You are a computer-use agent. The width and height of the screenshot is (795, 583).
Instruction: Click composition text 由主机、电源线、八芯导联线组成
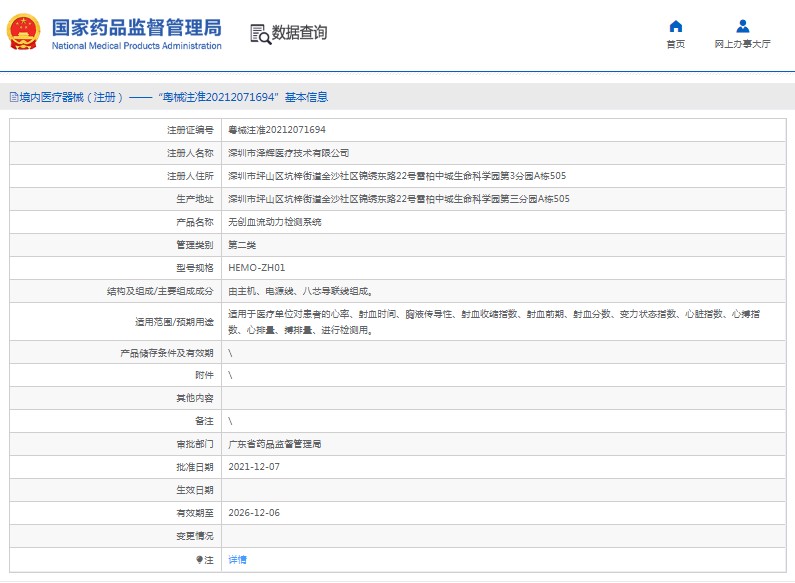(x=301, y=291)
